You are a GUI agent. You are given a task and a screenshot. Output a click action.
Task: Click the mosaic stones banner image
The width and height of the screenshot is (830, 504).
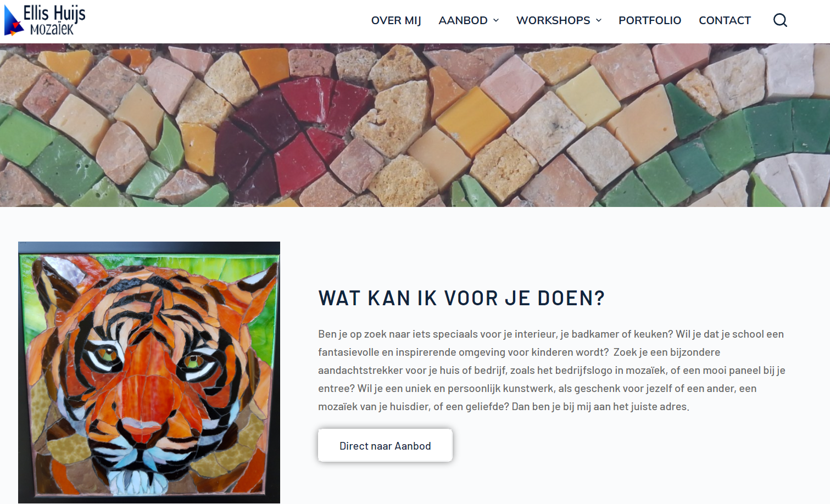click(x=415, y=125)
